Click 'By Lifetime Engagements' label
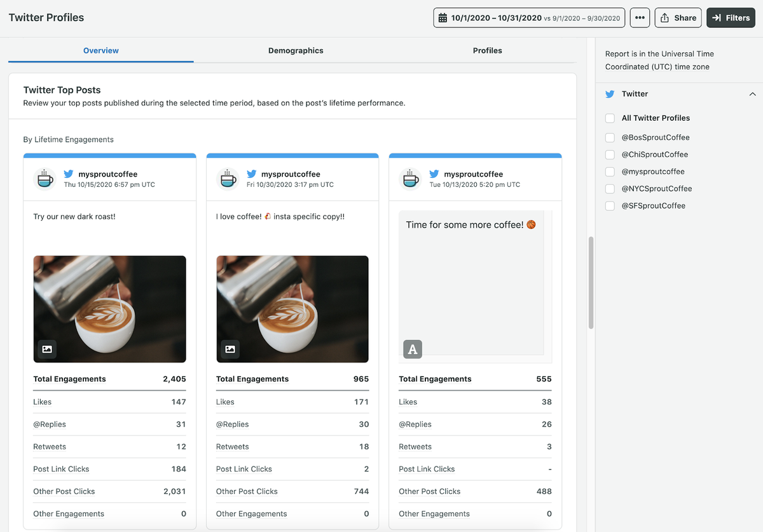 (69, 139)
